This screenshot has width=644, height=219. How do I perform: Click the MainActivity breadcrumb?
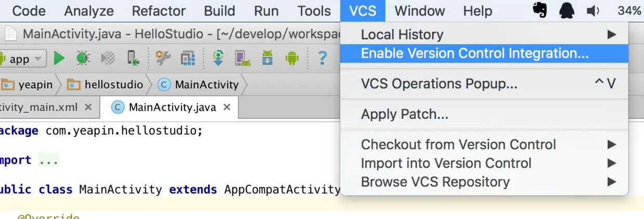click(x=199, y=84)
